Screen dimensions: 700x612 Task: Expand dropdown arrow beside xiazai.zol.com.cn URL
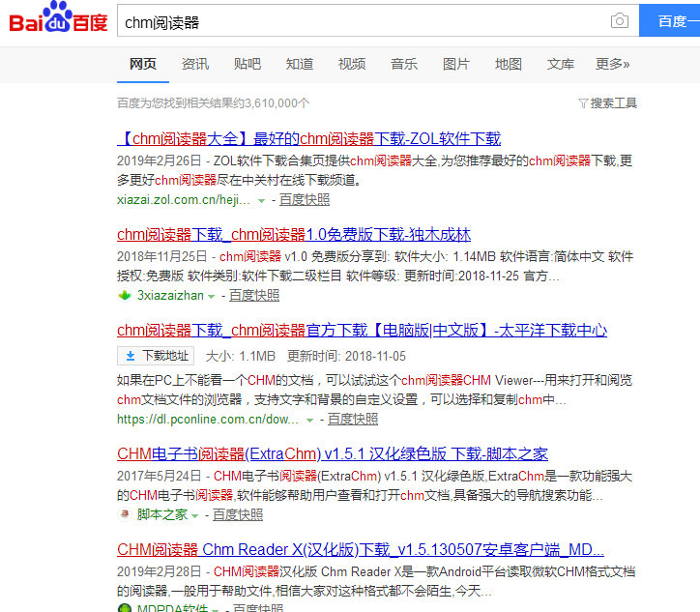click(261, 201)
